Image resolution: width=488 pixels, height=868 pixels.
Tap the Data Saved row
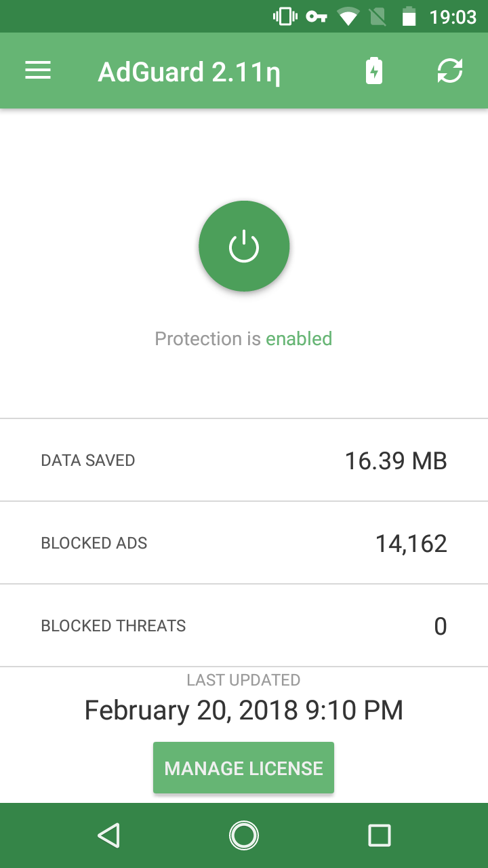point(244,460)
